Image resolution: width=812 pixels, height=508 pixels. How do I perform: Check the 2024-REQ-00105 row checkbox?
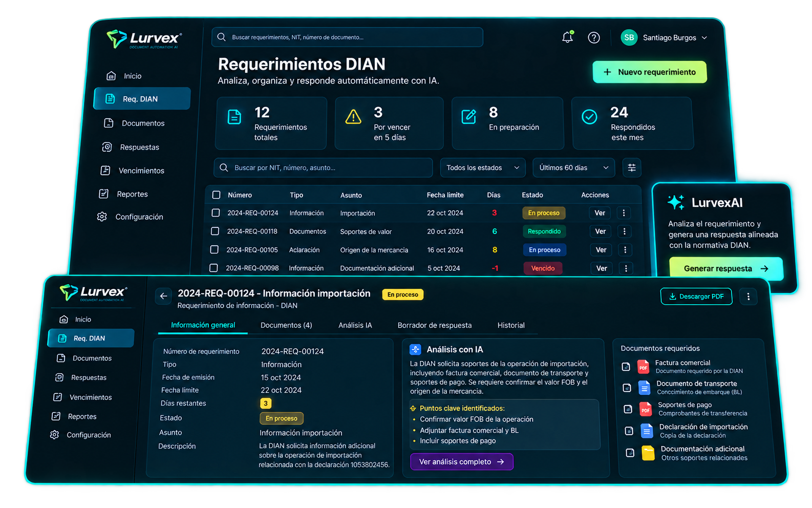coord(215,249)
